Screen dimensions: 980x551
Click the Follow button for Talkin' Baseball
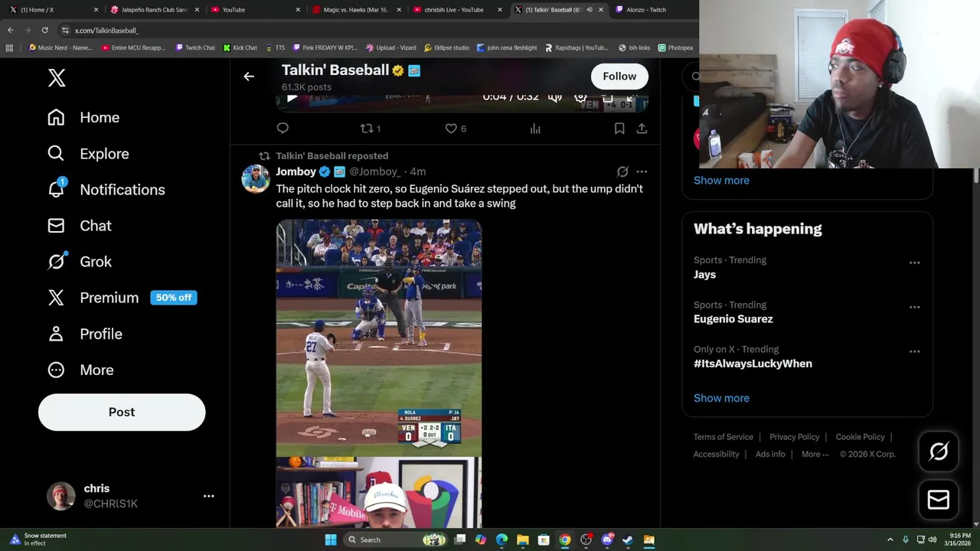[619, 76]
